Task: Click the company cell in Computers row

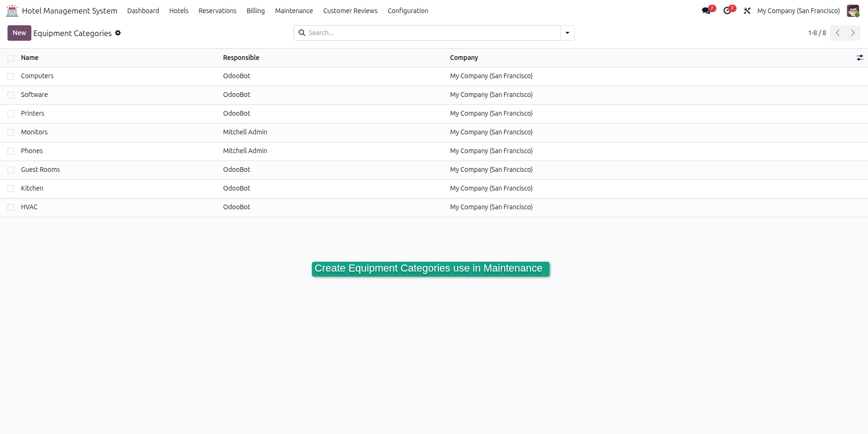Action: point(491,76)
